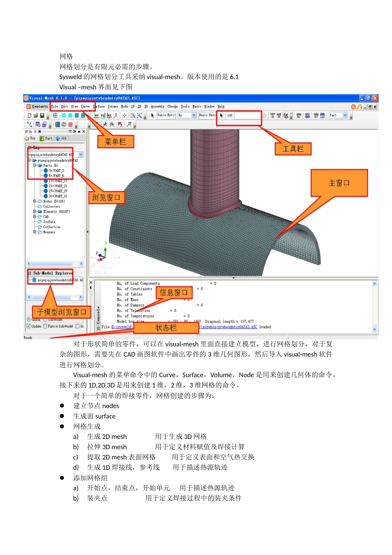Switch to the Glb tab
The height and width of the screenshot is (555, 392).
[61, 138]
